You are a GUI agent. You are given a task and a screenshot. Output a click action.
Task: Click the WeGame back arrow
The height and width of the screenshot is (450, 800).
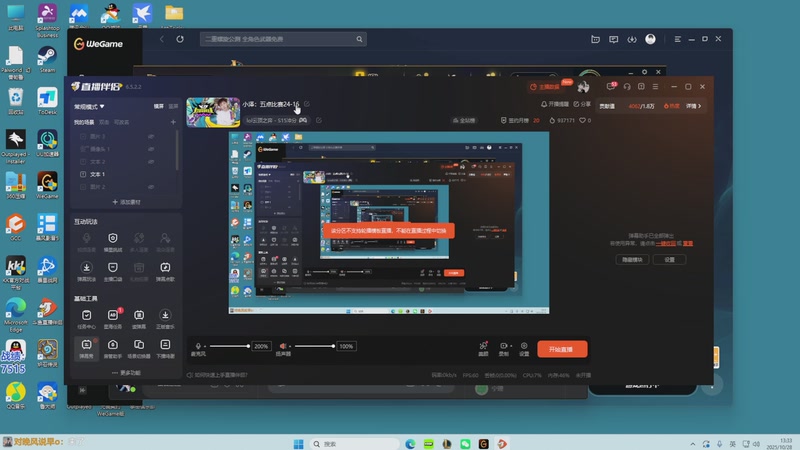pyautogui.click(x=162, y=39)
